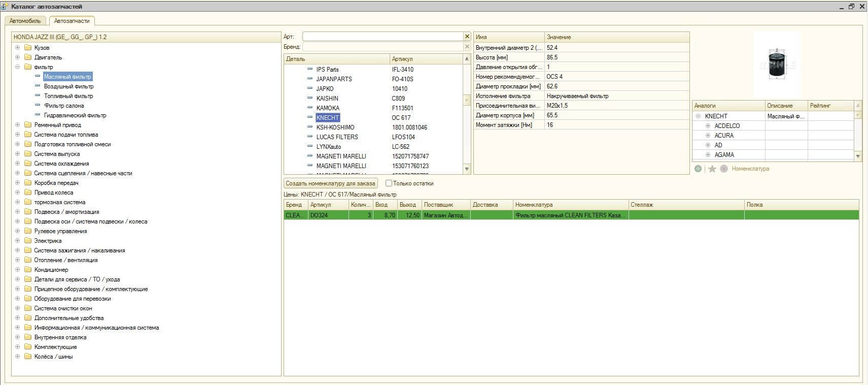This screenshot has width=868, height=385.
Task: Click the clear X icon in Арт field
Action: (x=467, y=37)
